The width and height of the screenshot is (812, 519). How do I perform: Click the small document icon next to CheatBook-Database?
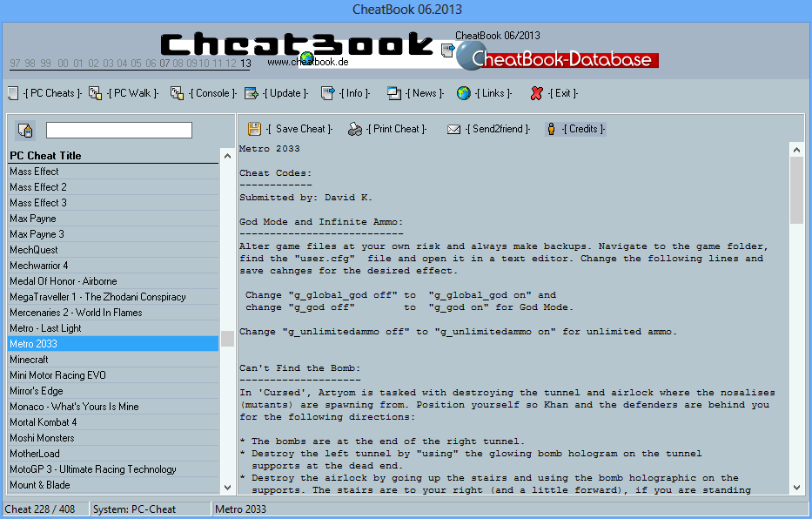(x=447, y=51)
